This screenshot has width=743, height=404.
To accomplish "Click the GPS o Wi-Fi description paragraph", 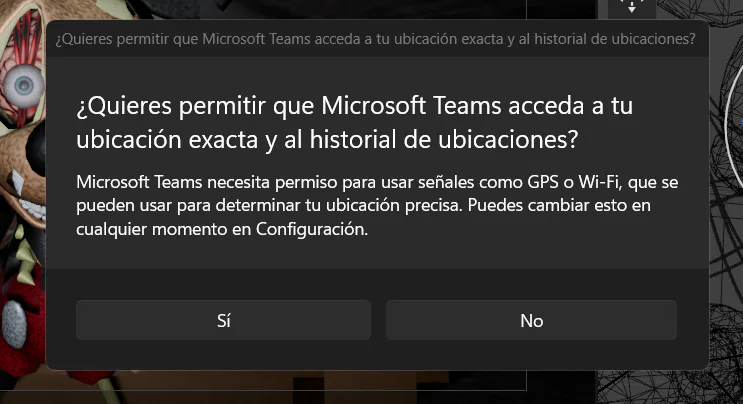I will 377,206.
